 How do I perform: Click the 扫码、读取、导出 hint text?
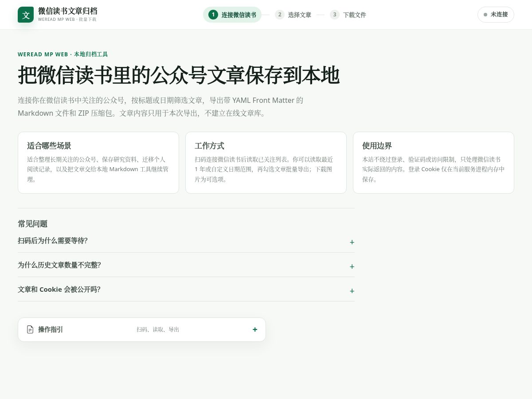click(158, 329)
